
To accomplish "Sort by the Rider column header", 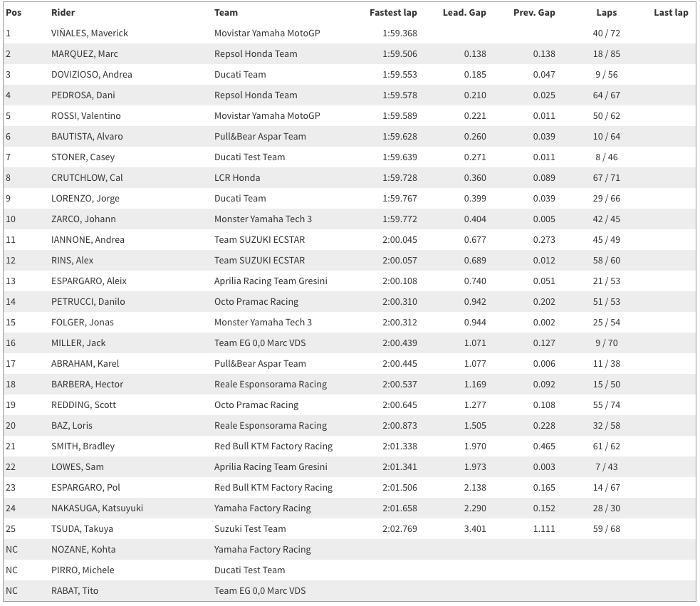I will (63, 12).
